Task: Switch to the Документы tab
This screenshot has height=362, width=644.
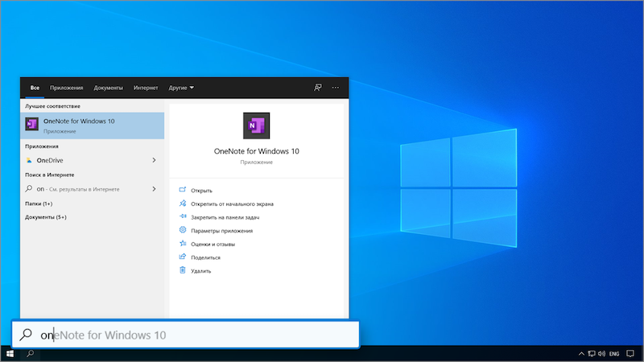Action: [108, 88]
